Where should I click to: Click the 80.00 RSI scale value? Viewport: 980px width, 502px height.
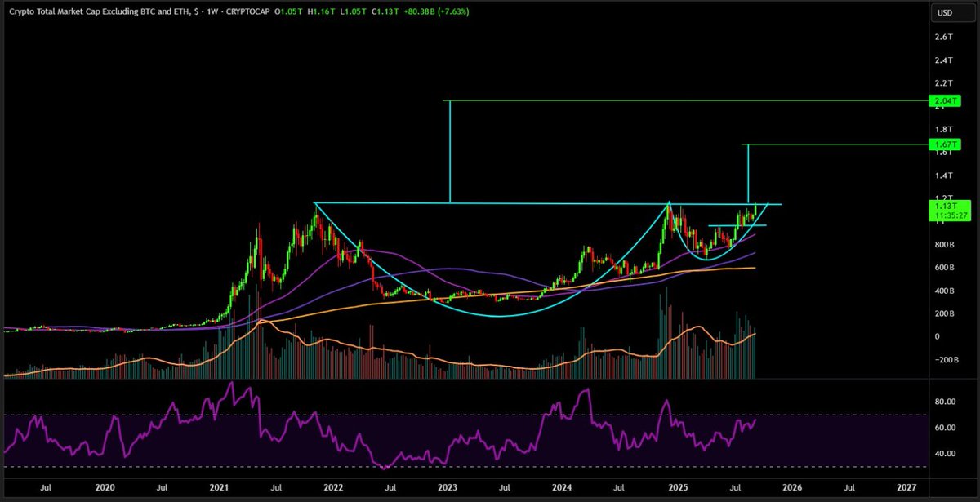[945, 402]
